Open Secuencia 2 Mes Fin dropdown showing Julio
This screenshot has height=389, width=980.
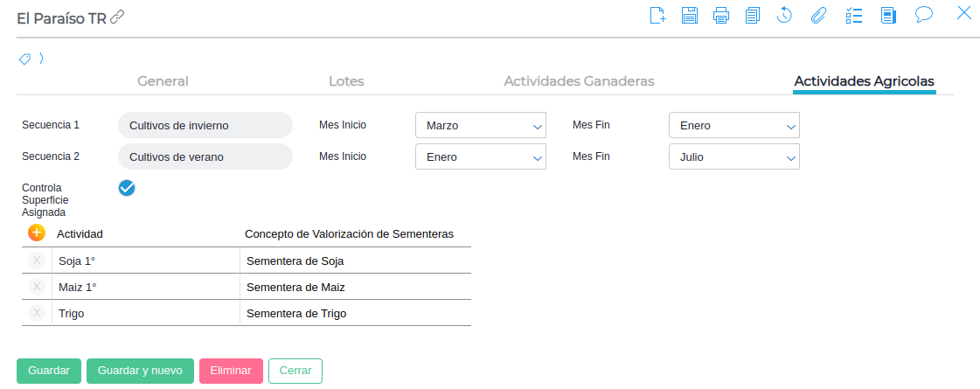733,157
